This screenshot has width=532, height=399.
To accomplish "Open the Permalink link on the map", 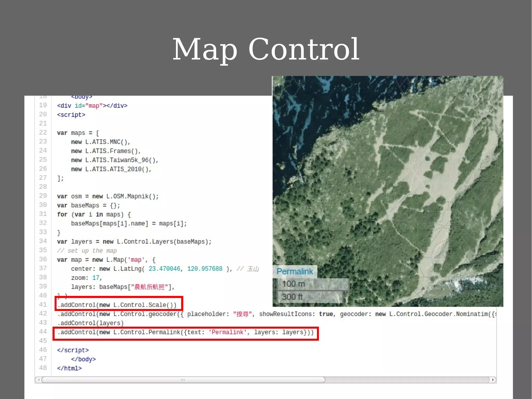I will tap(295, 272).
